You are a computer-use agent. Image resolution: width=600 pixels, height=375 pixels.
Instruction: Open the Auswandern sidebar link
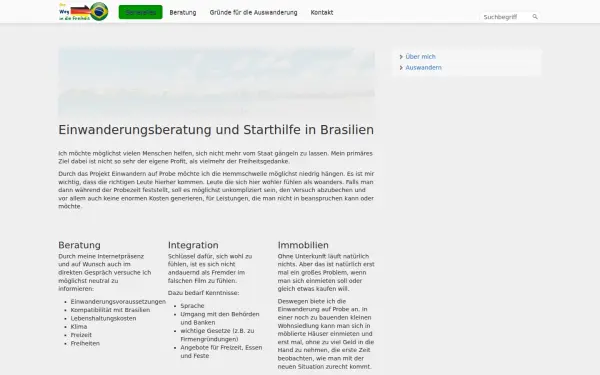[423, 67]
